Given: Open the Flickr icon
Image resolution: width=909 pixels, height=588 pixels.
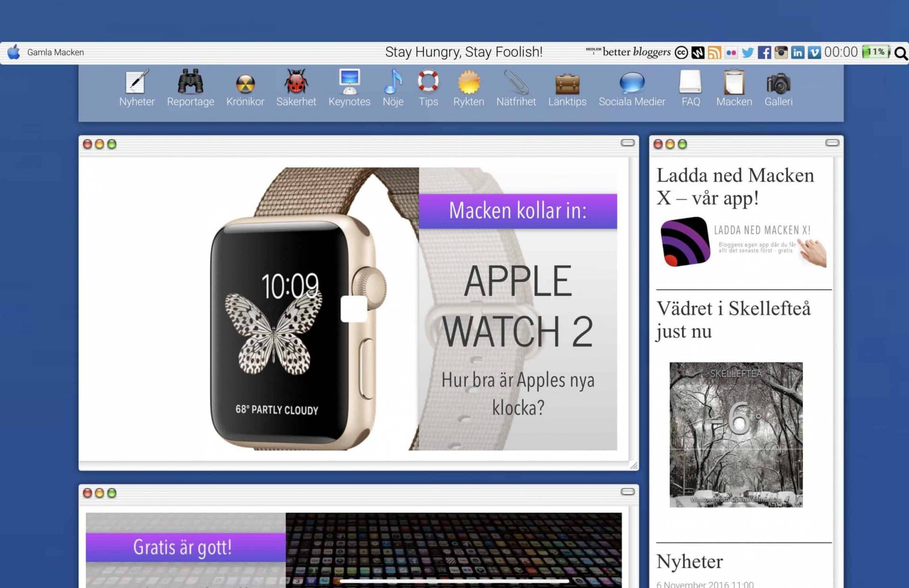Looking at the screenshot, I should point(731,53).
